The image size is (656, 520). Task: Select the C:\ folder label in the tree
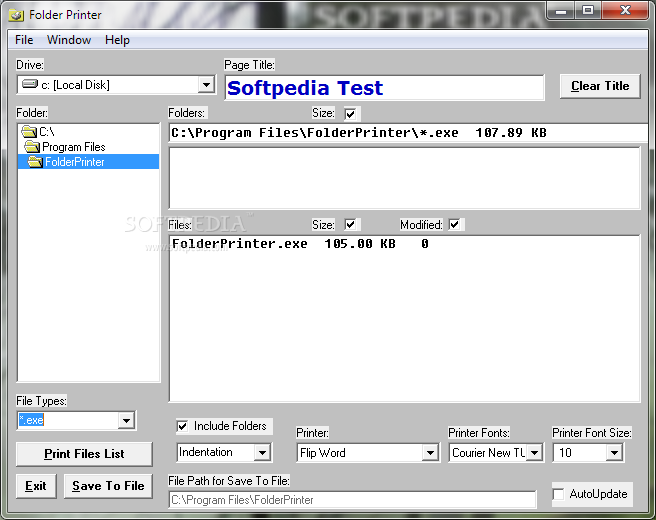pyautogui.click(x=46, y=132)
